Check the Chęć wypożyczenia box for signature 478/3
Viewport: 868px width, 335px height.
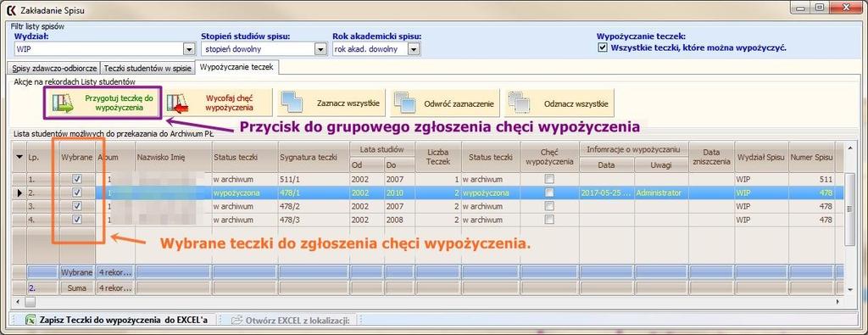(x=548, y=220)
